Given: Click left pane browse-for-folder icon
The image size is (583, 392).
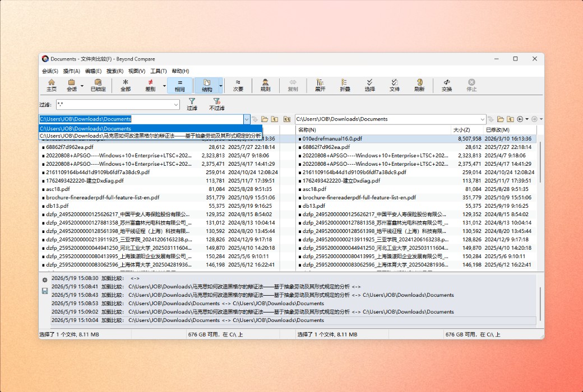Looking at the screenshot, I should (265, 119).
